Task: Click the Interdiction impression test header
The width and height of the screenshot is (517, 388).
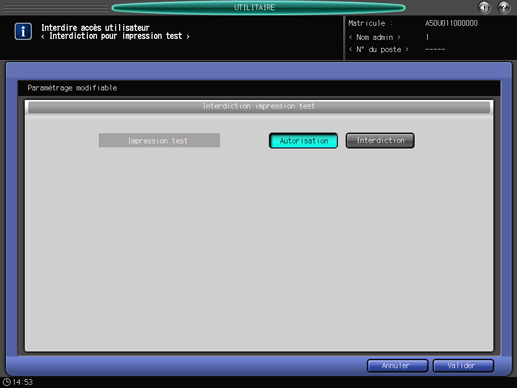Action: tap(259, 107)
